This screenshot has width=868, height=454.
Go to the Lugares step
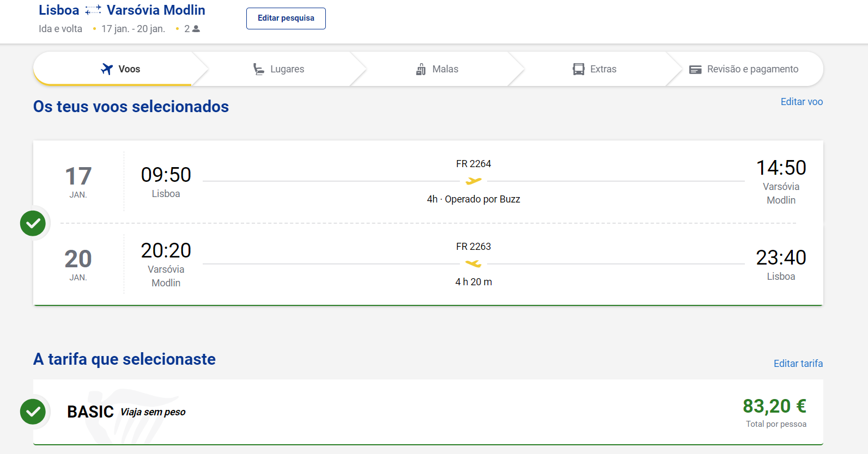tap(279, 69)
